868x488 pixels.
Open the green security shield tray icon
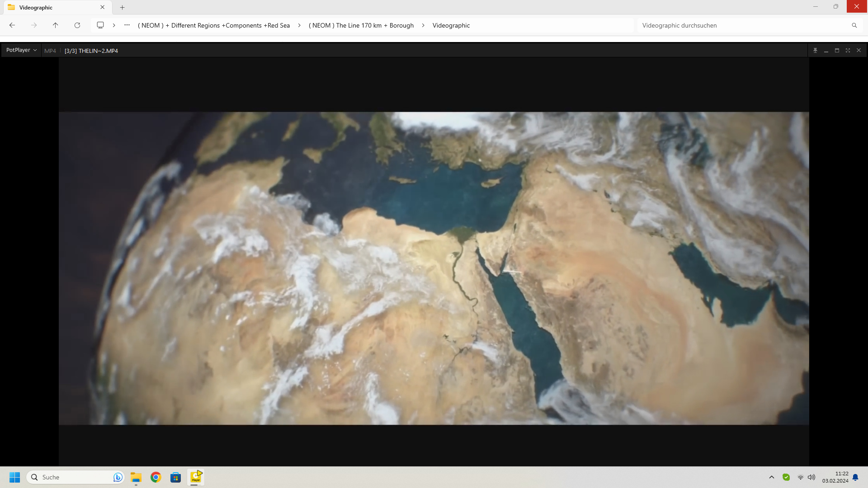786,477
